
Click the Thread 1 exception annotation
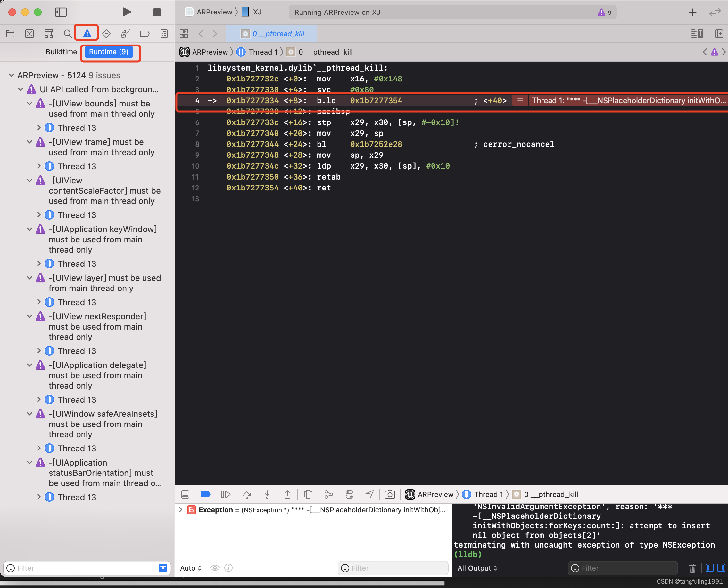pyautogui.click(x=628, y=101)
